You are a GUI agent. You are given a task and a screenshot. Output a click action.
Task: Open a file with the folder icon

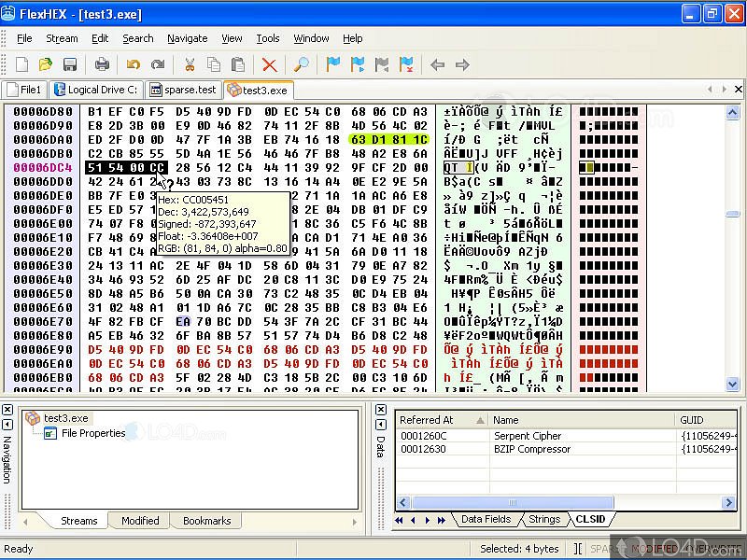coord(46,64)
